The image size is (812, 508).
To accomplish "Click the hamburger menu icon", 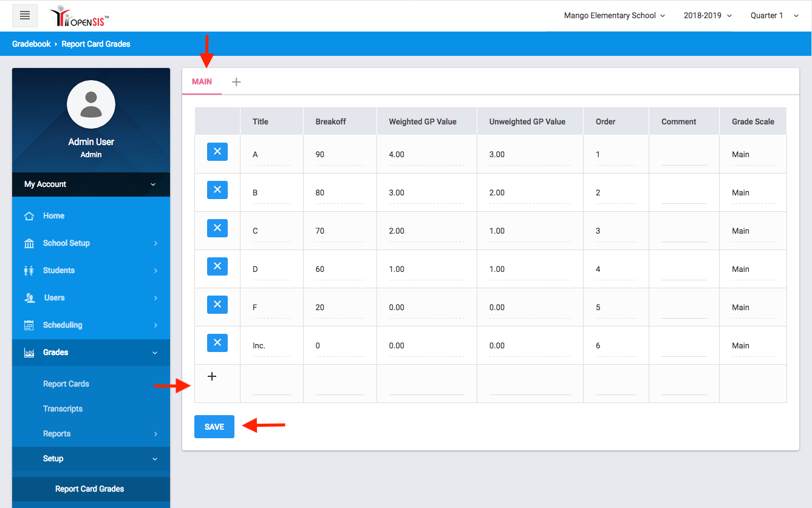I will tap(25, 16).
